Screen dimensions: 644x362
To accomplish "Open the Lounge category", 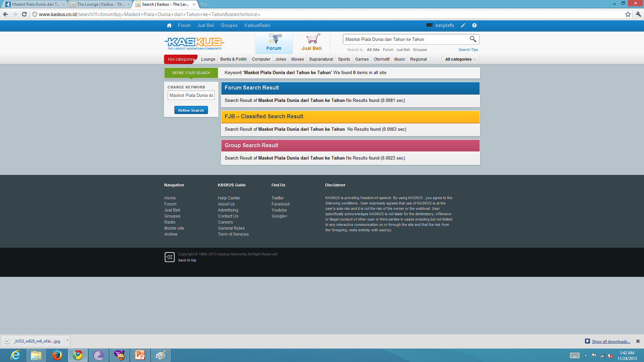I will coord(208,59).
